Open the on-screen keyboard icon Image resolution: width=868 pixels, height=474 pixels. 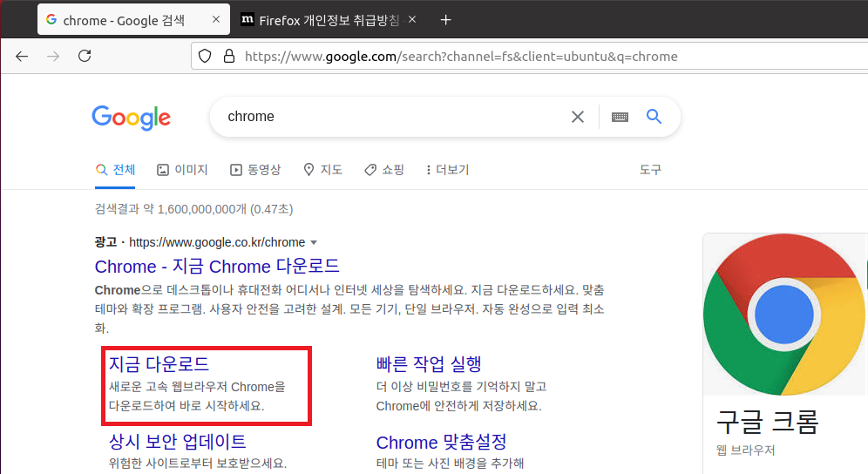pyautogui.click(x=620, y=117)
